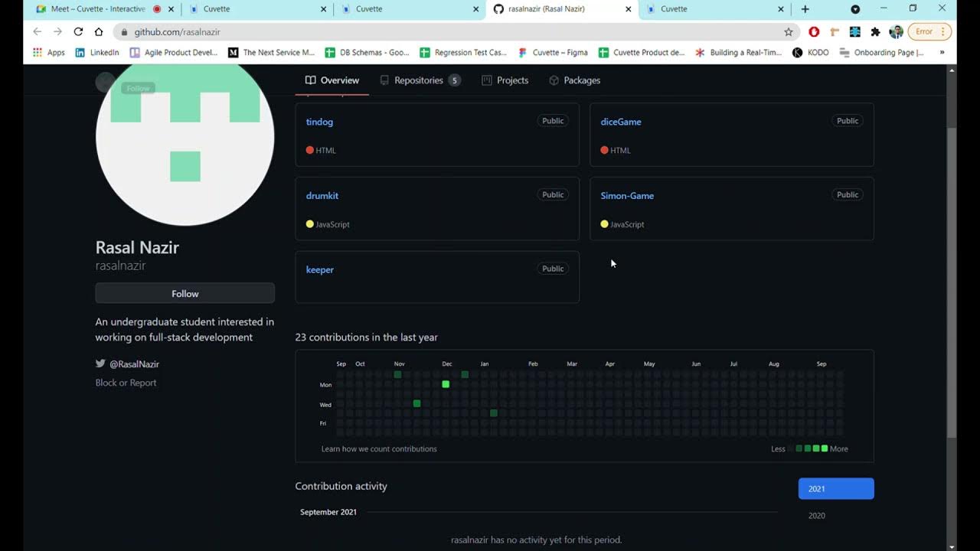This screenshot has height=551, width=980.
Task: Open the @RasalNazir Twitter link
Action: tap(134, 364)
